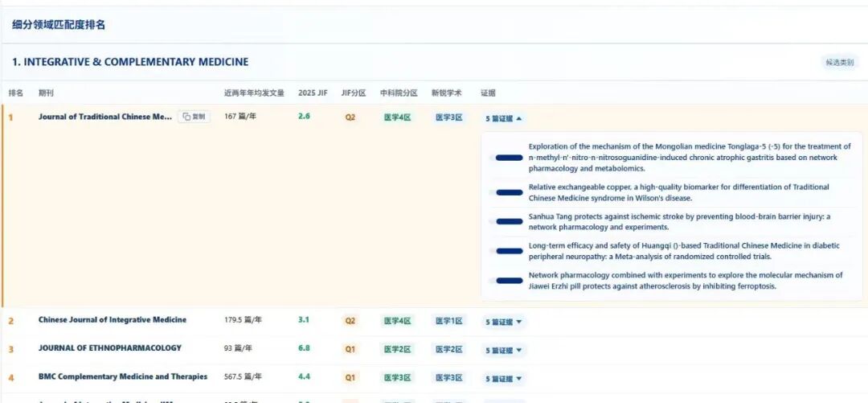Viewport: 868px width, 403px height.
Task: Click the 2025 JIF column header
Action: [x=313, y=93]
